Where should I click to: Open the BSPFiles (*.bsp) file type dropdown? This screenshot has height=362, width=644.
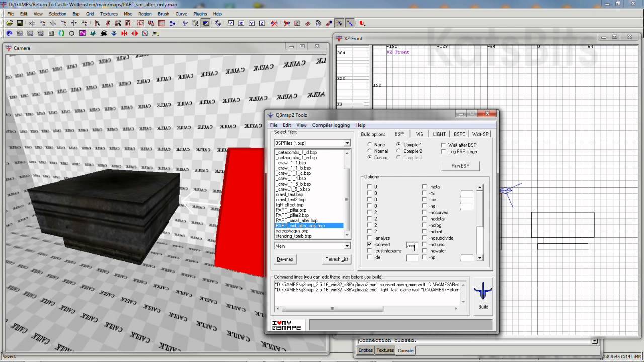tap(347, 143)
